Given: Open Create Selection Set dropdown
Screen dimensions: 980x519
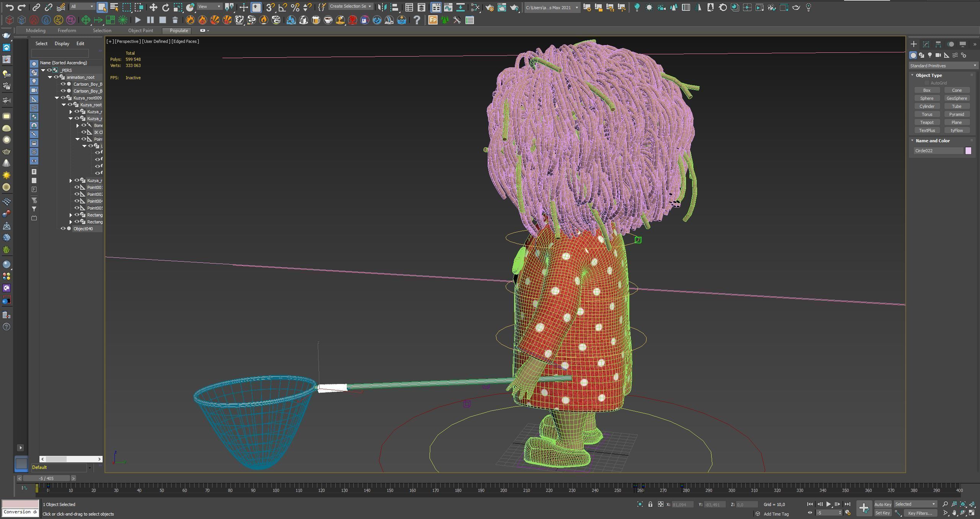Looking at the screenshot, I should point(350,7).
